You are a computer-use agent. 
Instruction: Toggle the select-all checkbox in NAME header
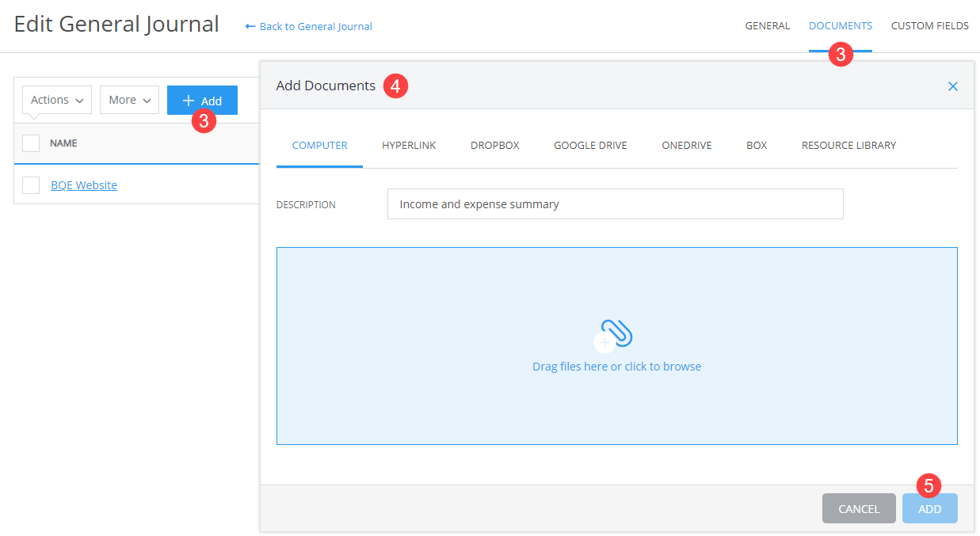[x=31, y=143]
